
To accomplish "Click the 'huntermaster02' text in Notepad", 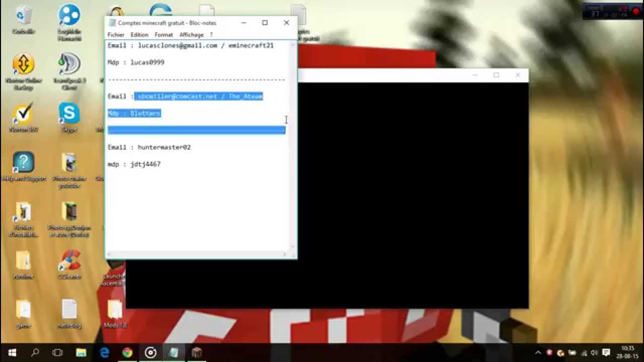I will tap(164, 147).
